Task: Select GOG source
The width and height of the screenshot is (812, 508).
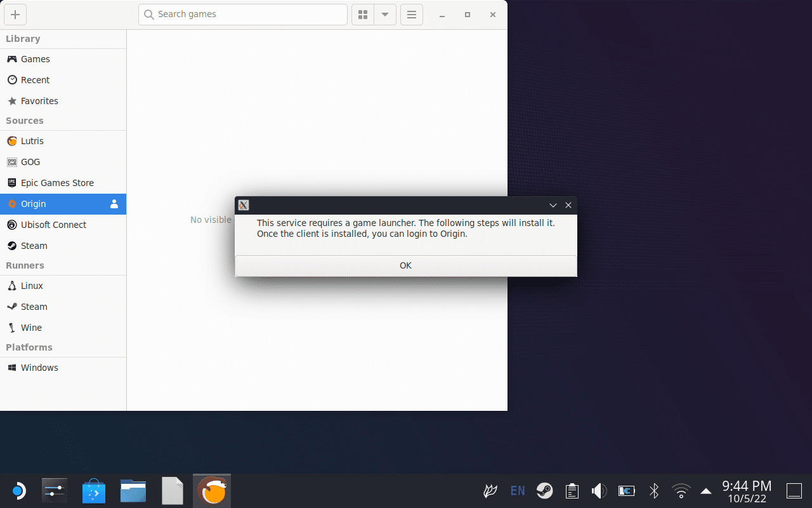Action: coord(63,162)
